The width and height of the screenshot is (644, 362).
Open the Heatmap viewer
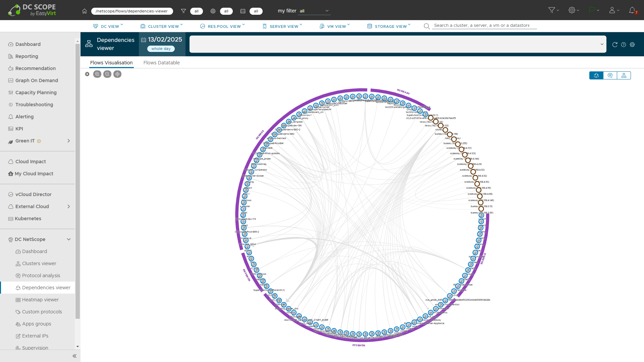pos(40,300)
